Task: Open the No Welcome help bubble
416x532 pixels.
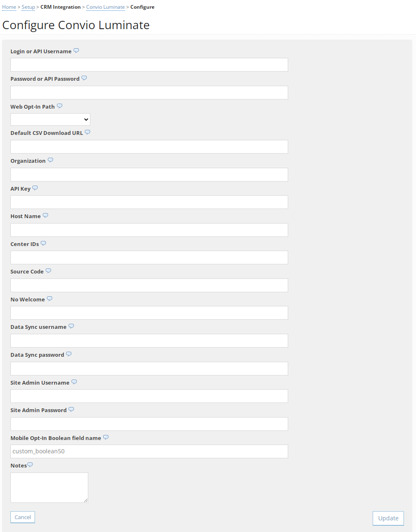Action: [x=50, y=298]
